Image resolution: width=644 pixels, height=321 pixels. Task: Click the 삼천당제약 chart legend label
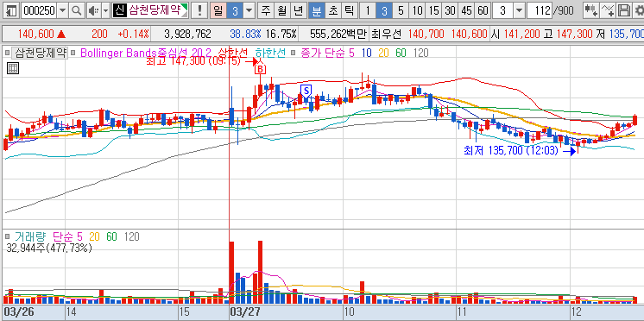[40, 53]
